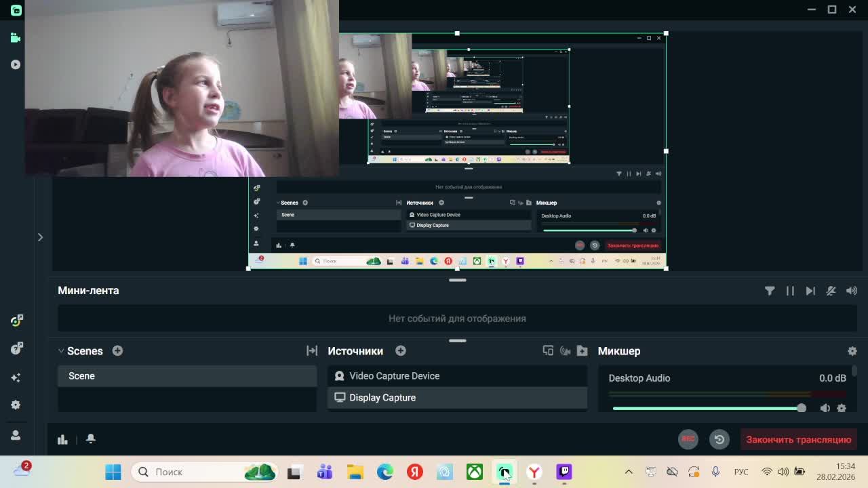This screenshot has height=488, width=868.
Task: Open Микшер advanced audio settings gear
Action: click(852, 351)
